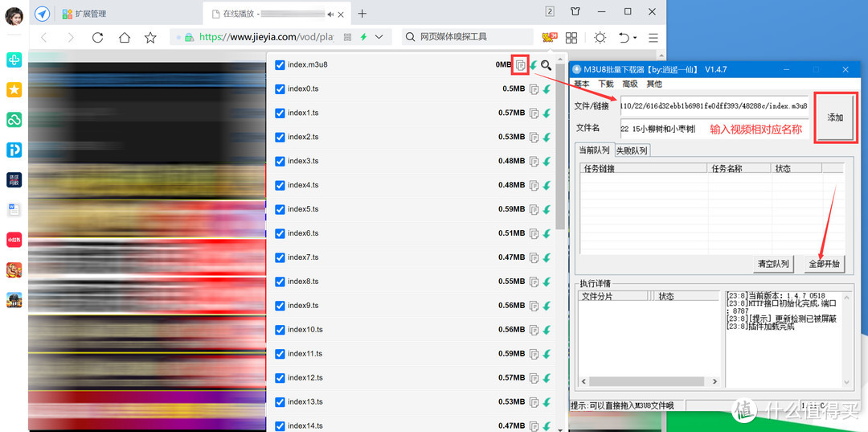Expand the address bar dropdown chevron
The image size is (868, 432).
(379, 37)
